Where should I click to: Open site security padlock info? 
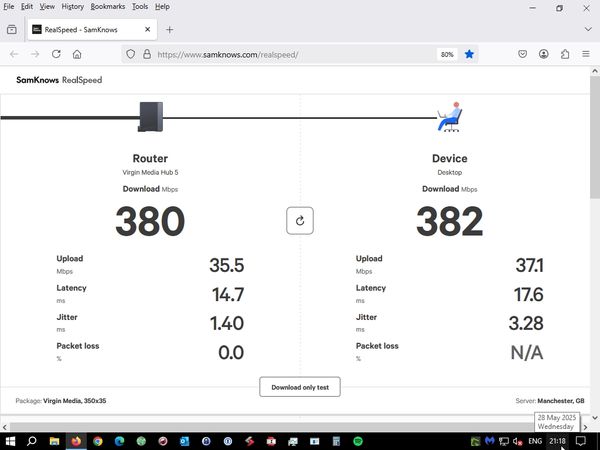pos(147,54)
